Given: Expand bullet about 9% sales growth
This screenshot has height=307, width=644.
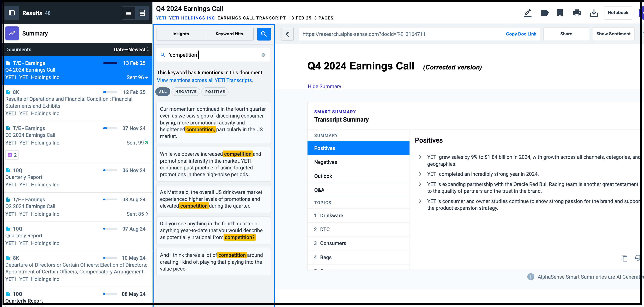Looking at the screenshot, I should click(x=420, y=157).
